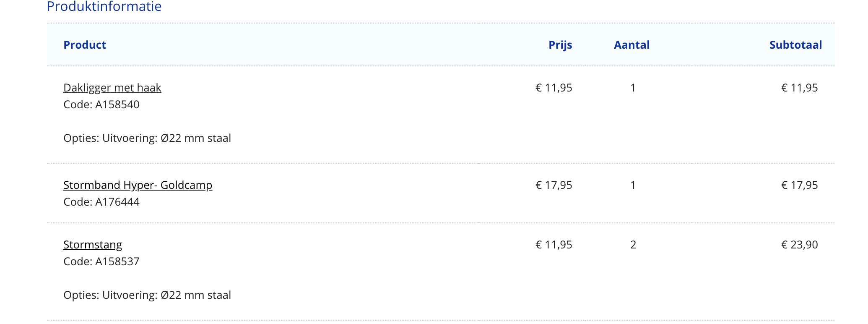Click the Stormstang quantity value 2
Screen dimensions: 868x324
pyautogui.click(x=633, y=245)
